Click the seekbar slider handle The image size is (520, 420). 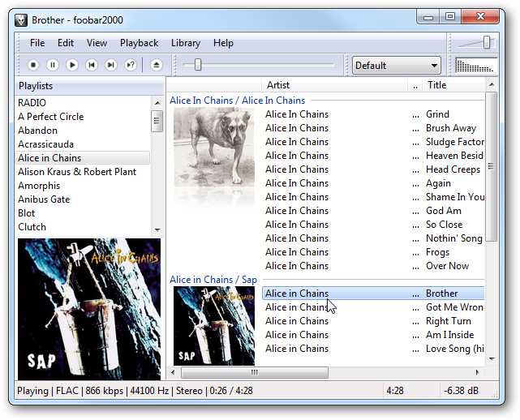(x=198, y=65)
